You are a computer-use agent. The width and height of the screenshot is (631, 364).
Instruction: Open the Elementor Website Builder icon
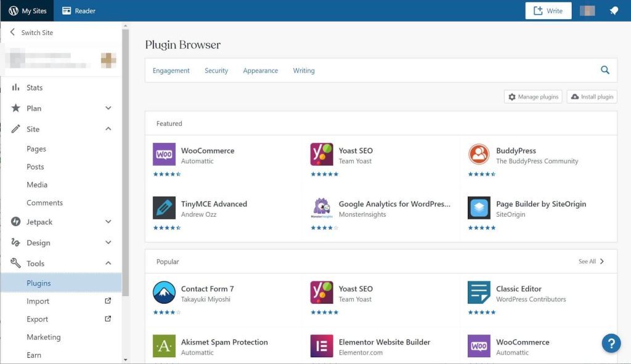(x=322, y=346)
